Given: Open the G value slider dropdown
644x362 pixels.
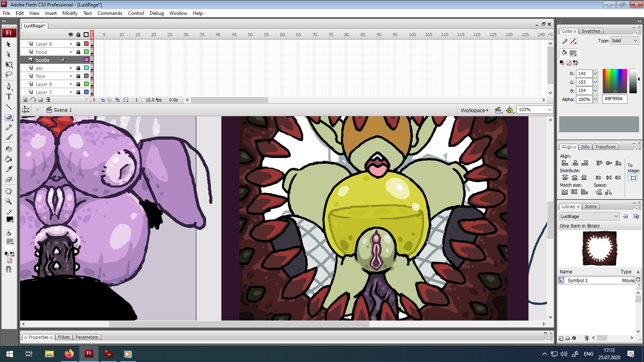Looking at the screenshot, I should pyautogui.click(x=595, y=82).
